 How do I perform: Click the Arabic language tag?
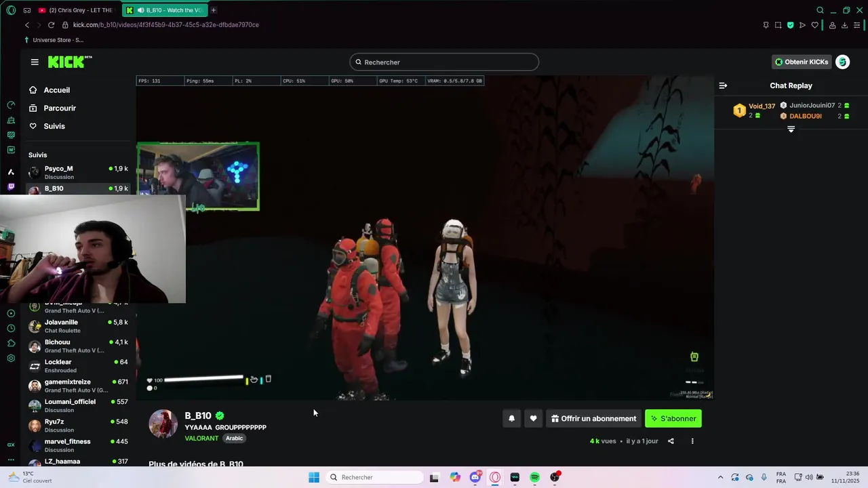pos(234,439)
